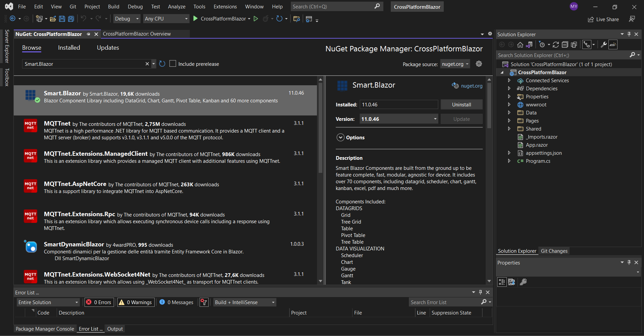
Task: Click the New Project toolbar icon
Action: [40, 19]
